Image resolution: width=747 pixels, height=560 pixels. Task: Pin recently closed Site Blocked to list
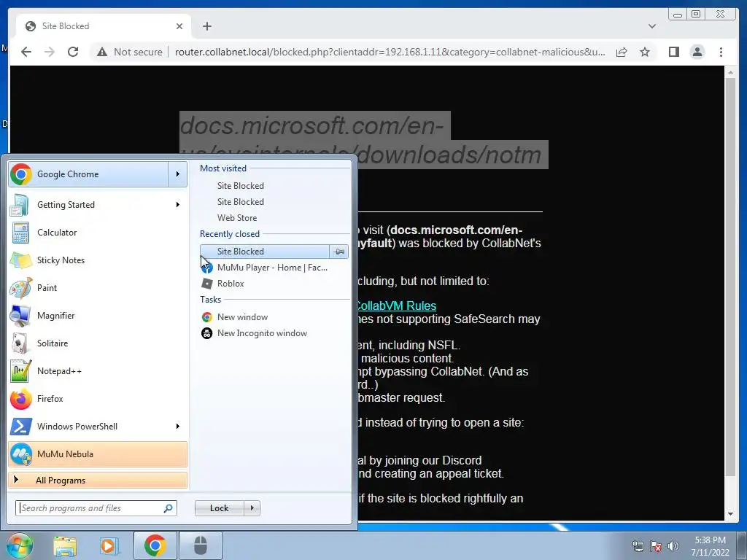click(x=338, y=252)
